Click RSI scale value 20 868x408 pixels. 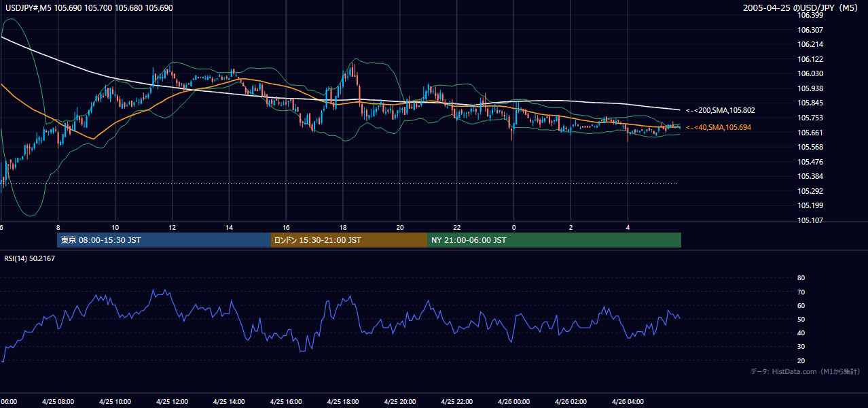pos(801,360)
